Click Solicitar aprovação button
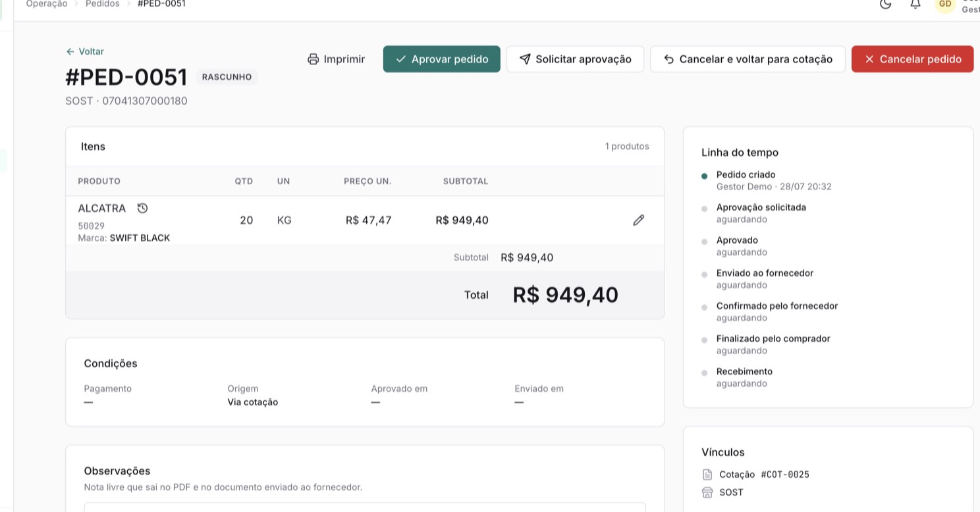Image resolution: width=980 pixels, height=512 pixels. point(575,59)
